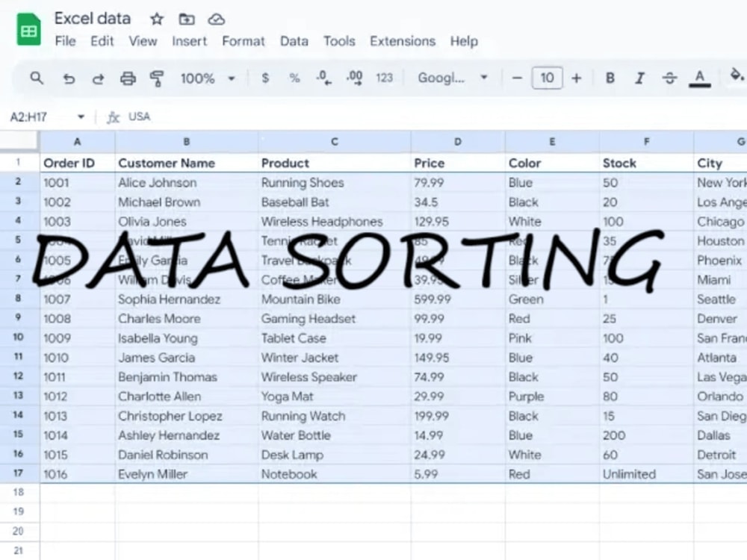Decrease font size with minus button
747x560 pixels.
[x=517, y=78]
